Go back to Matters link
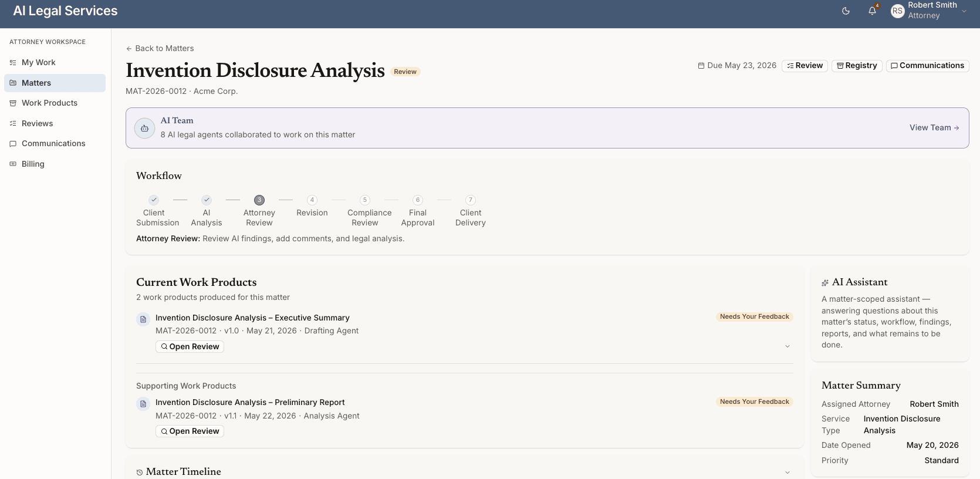The width and height of the screenshot is (980, 479). point(160,48)
